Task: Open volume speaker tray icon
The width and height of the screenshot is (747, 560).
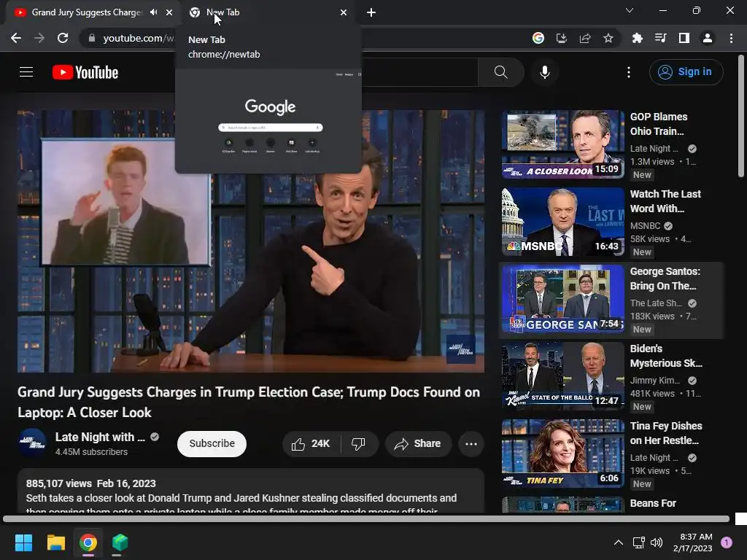Action: tap(657, 542)
